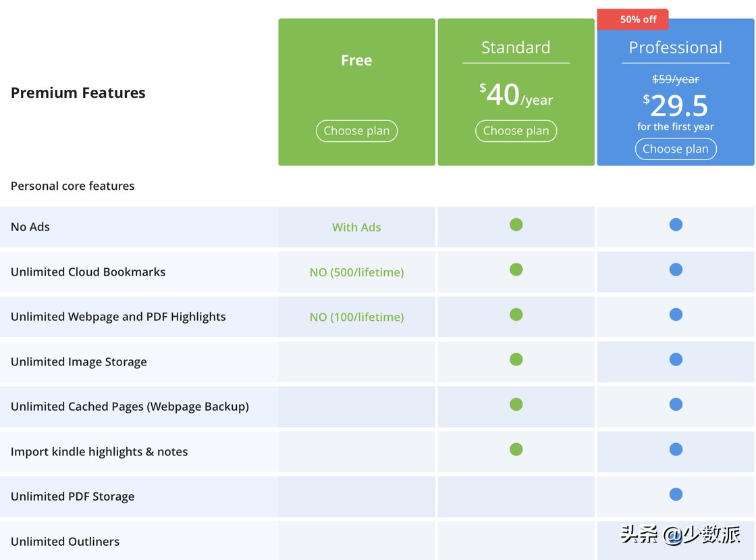756x560 pixels.
Task: Click Choose plan under Standard $40/year
Action: click(516, 131)
